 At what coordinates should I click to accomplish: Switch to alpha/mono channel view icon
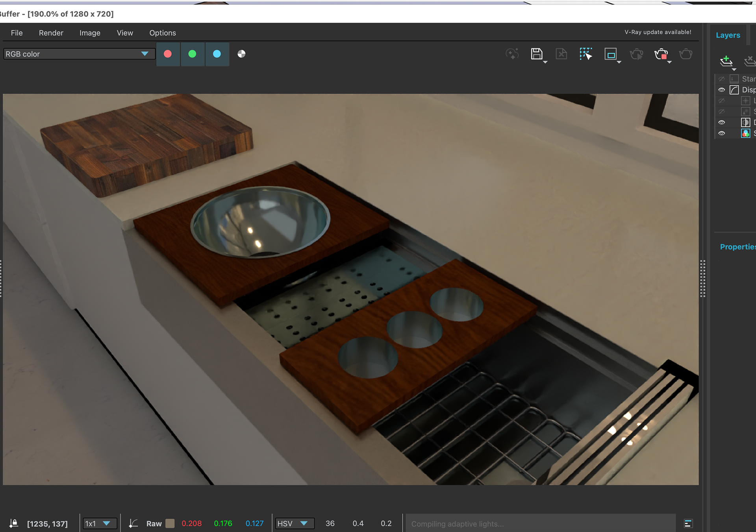click(x=241, y=54)
